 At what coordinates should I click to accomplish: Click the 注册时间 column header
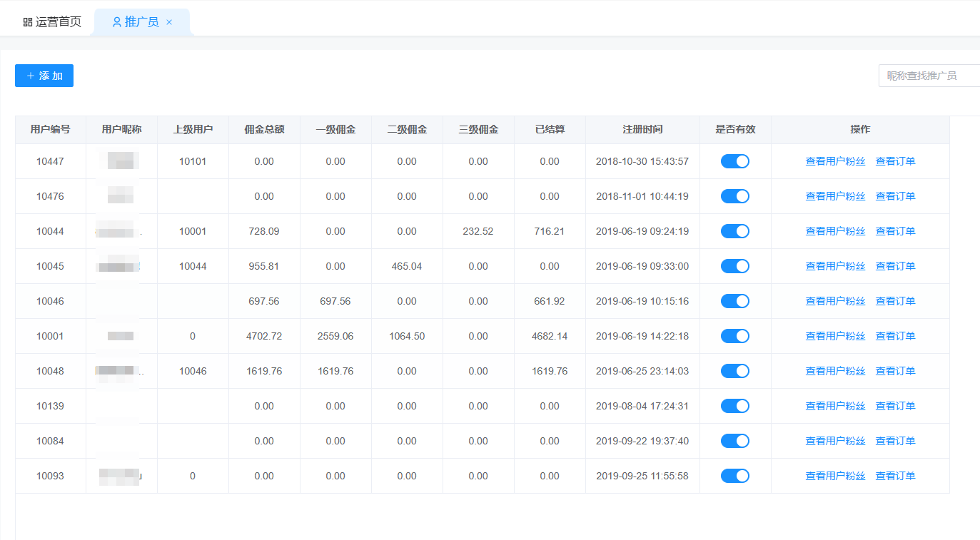[642, 130]
